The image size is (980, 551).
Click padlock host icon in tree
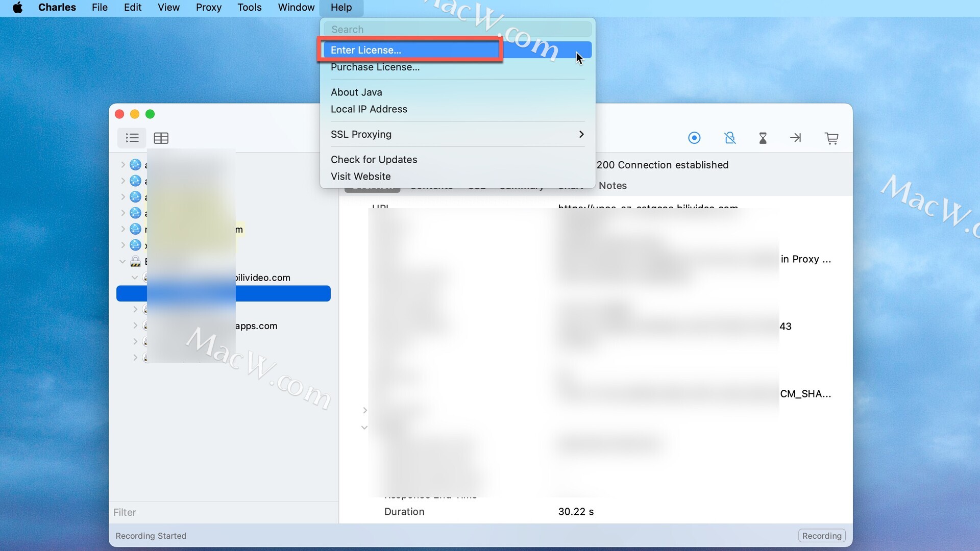(135, 262)
